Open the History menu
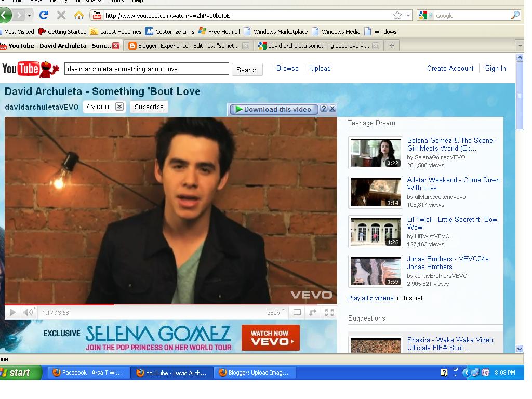Screen dimensions: 532x399 (x=58, y=2)
